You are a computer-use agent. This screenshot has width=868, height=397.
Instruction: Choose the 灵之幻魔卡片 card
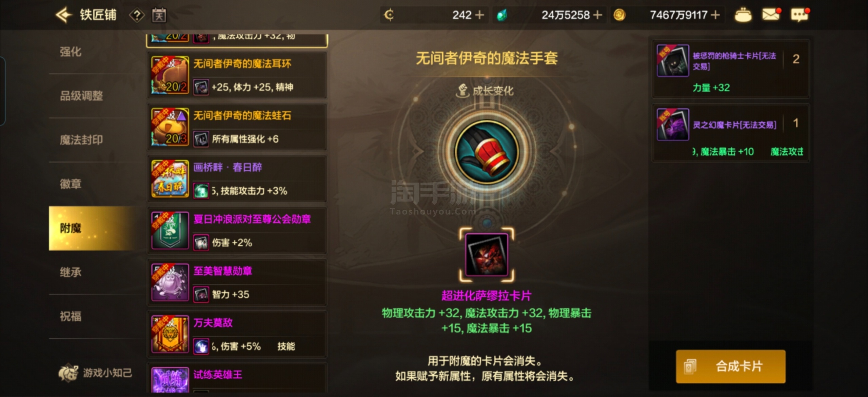(x=731, y=133)
